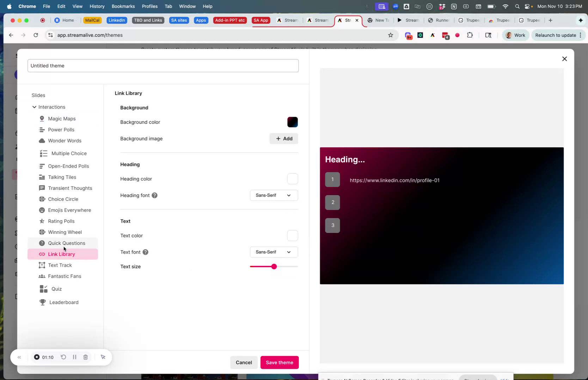588x380 pixels.
Task: Open the History menu
Action: click(97, 6)
